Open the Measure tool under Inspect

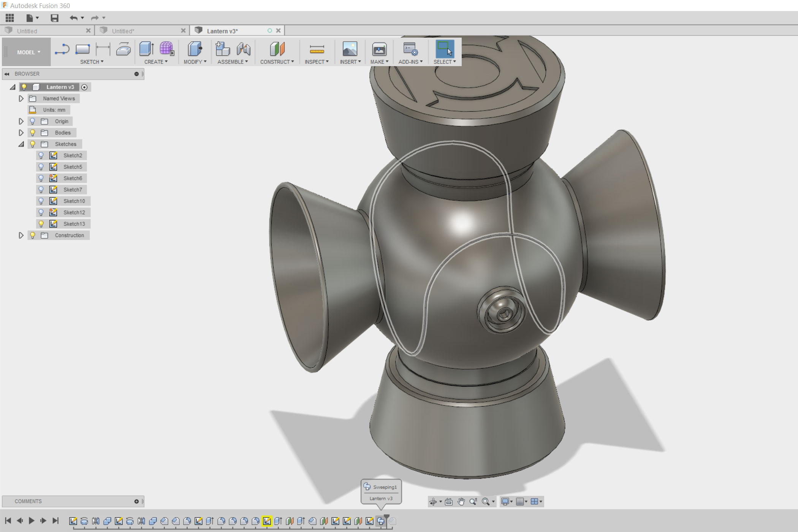click(x=317, y=49)
